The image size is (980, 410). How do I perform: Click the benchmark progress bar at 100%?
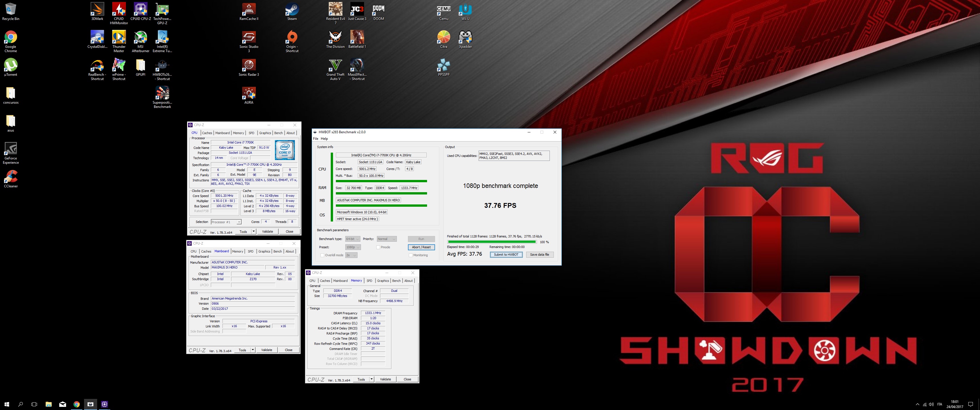pos(491,242)
